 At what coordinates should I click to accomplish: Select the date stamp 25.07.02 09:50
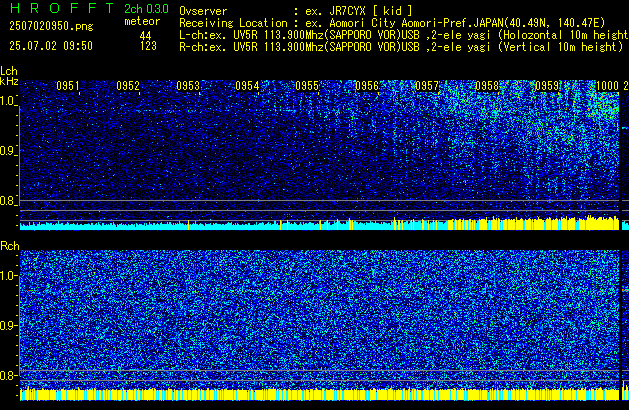(x=51, y=46)
